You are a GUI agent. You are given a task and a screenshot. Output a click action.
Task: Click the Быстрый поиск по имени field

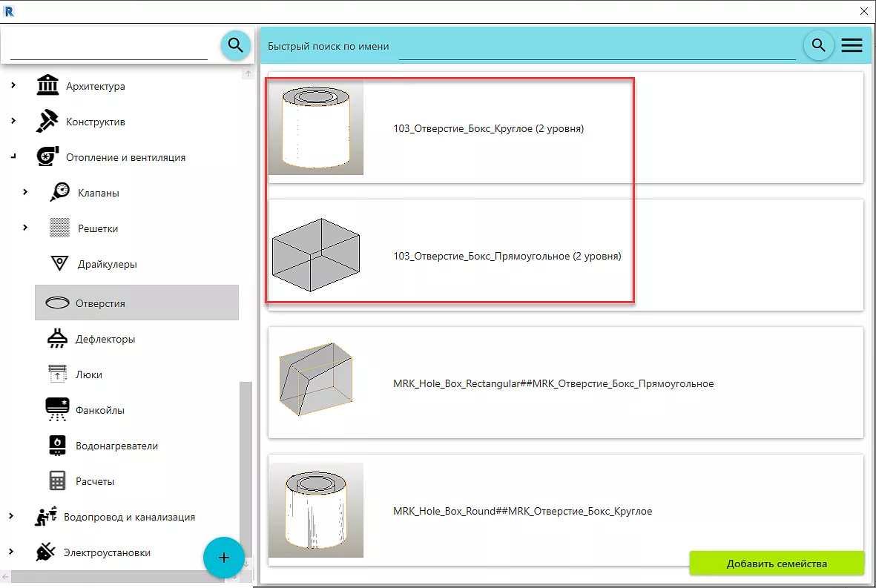pyautogui.click(x=596, y=47)
